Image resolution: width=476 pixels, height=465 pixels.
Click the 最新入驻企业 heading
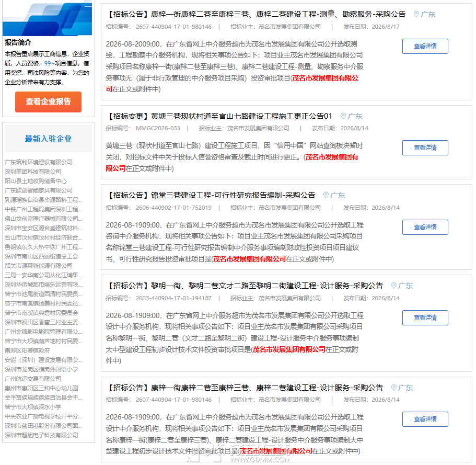click(x=48, y=139)
